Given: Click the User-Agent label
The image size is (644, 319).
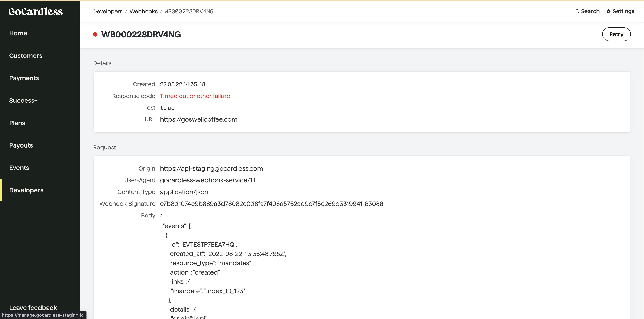Looking at the screenshot, I should tap(140, 180).
